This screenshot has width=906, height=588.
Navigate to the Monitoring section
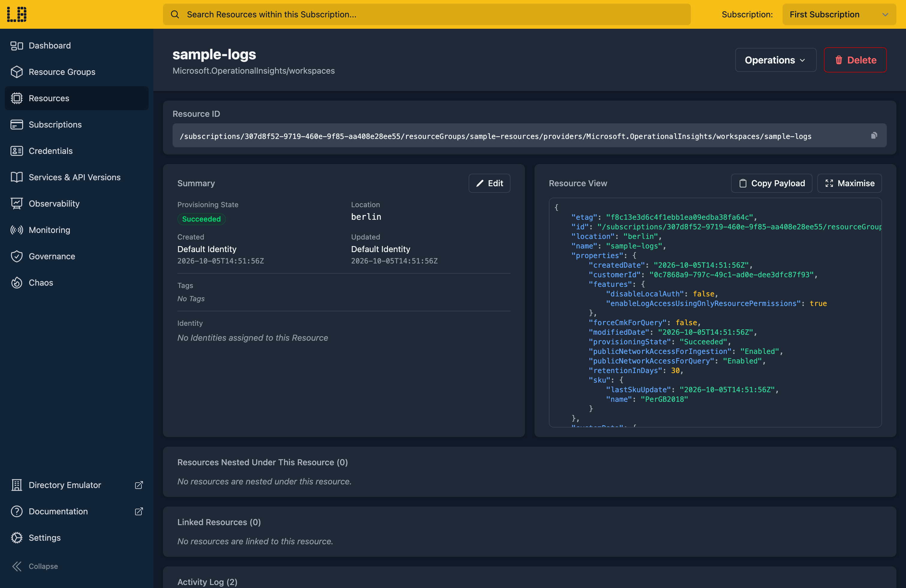76,230
